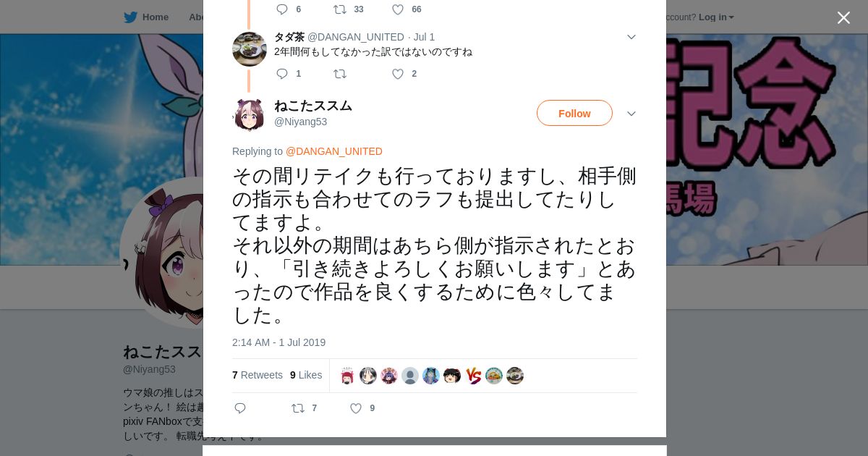Expand the options chevron beside Follow
This screenshot has height=456, width=868.
(x=631, y=114)
